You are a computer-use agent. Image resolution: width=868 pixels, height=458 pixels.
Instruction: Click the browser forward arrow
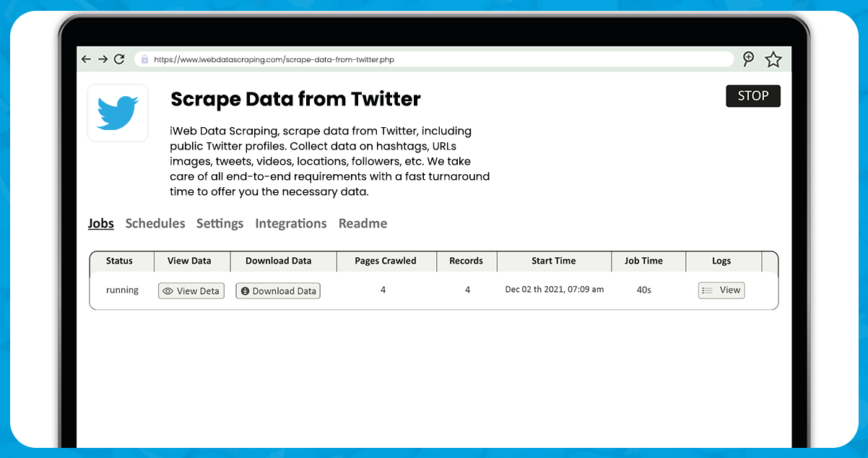click(x=103, y=59)
